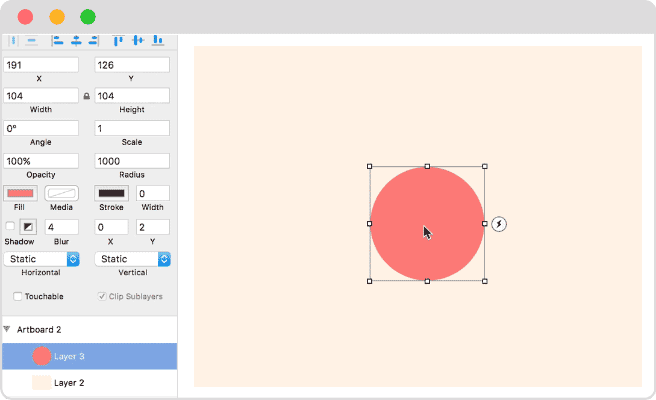The image size is (656, 400).
Task: Click the top-left selection handle
Action: (369, 167)
